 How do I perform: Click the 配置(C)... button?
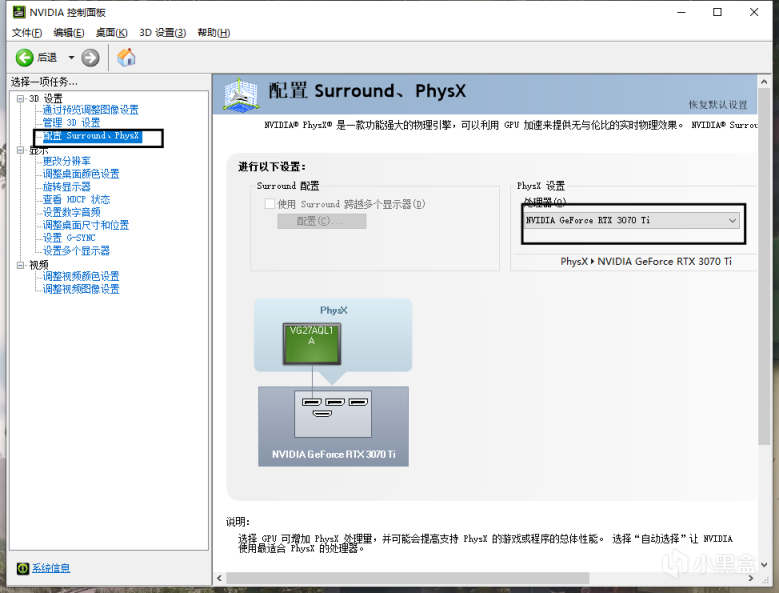[321, 222]
